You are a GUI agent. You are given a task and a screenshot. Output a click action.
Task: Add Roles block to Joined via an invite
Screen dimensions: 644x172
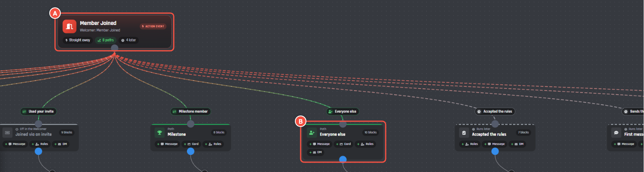coord(40,144)
